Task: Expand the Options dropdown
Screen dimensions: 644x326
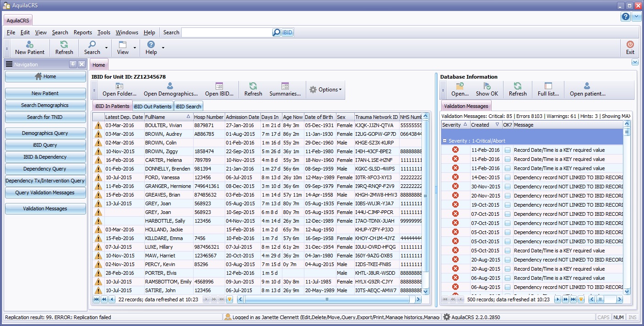Action: tap(326, 90)
